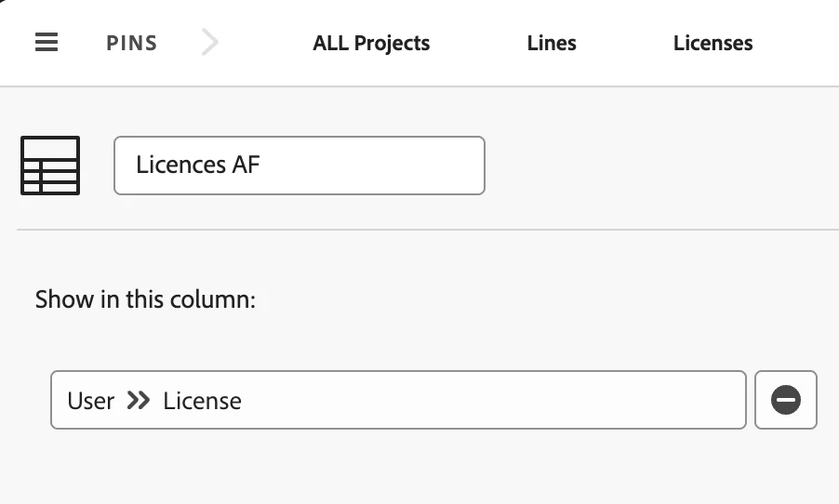The height and width of the screenshot is (504, 839).
Task: Click blank area right of name field
Action: (651, 166)
